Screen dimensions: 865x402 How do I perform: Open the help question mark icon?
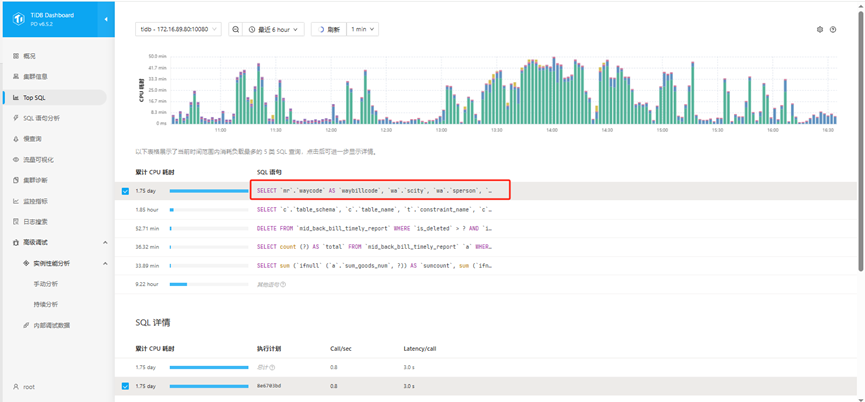833,30
